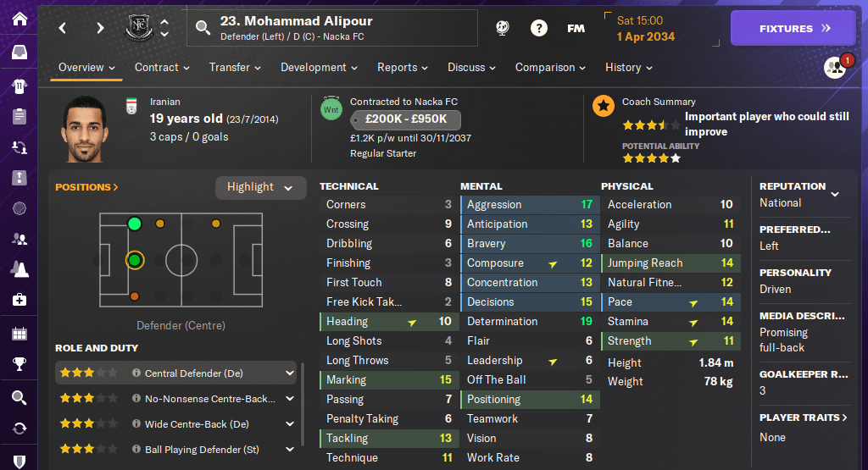
Task: Expand the Central Defender (De) role row
Action: [290, 373]
